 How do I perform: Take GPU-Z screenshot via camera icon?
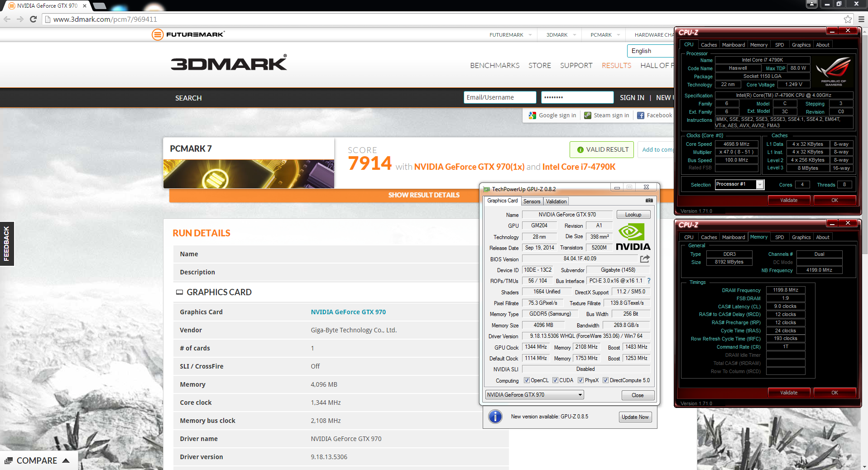[x=649, y=201]
